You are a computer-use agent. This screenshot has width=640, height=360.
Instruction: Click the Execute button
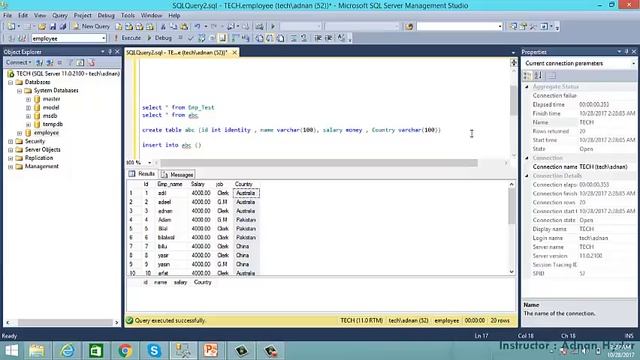pos(128,38)
